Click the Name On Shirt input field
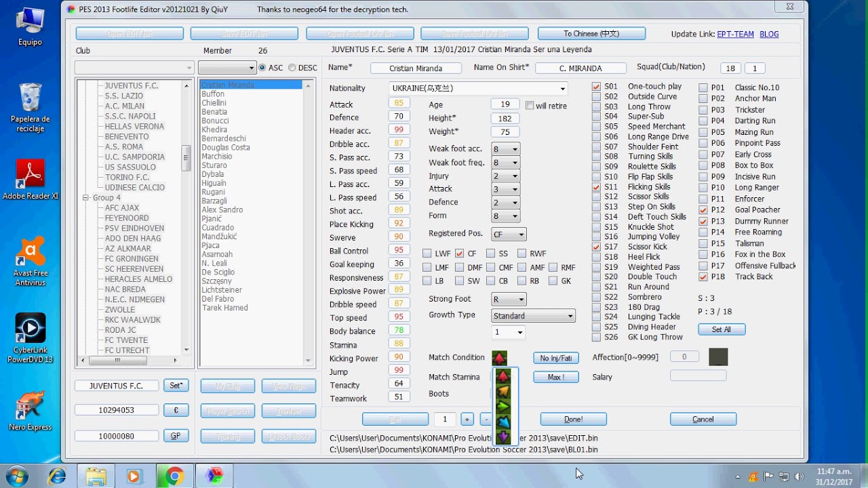This screenshot has width=868, height=488. (x=580, y=68)
